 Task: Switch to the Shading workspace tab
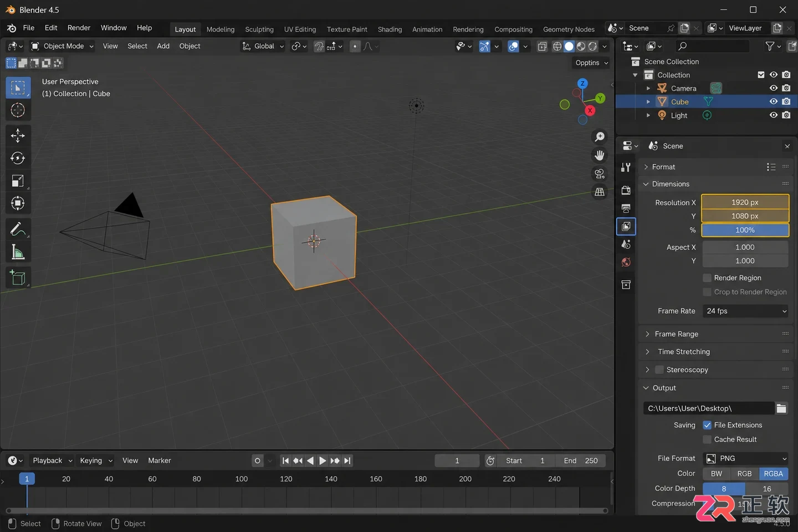click(390, 29)
